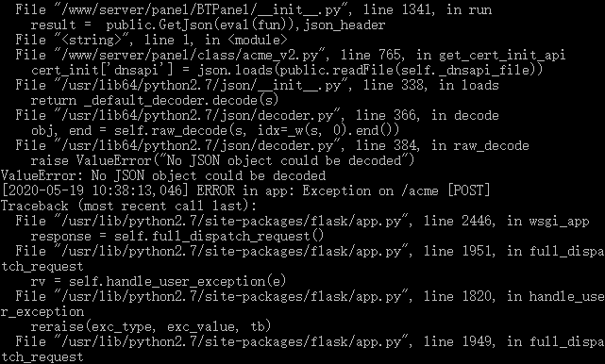Click the acme_v2.py file path
The width and height of the screenshot is (605, 364).
click(190, 55)
